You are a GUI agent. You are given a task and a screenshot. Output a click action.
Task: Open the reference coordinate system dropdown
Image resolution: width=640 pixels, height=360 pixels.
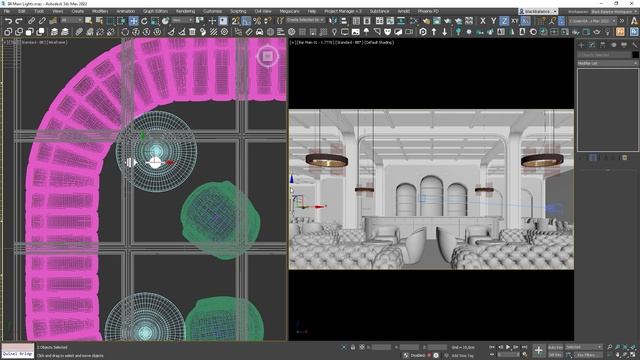tap(182, 20)
